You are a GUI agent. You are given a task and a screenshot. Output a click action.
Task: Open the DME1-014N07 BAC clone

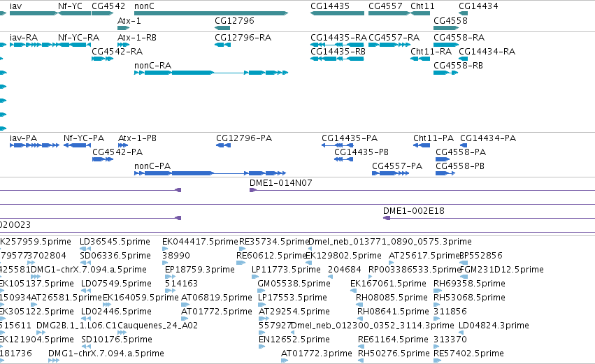422,190
